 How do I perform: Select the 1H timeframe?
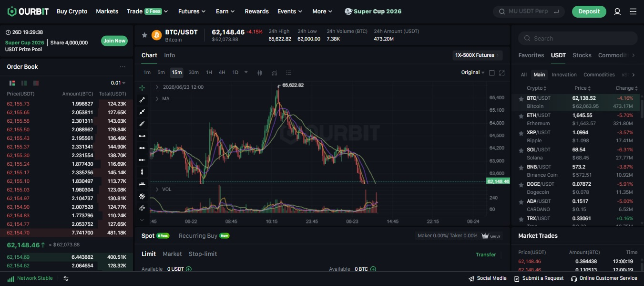pyautogui.click(x=209, y=73)
